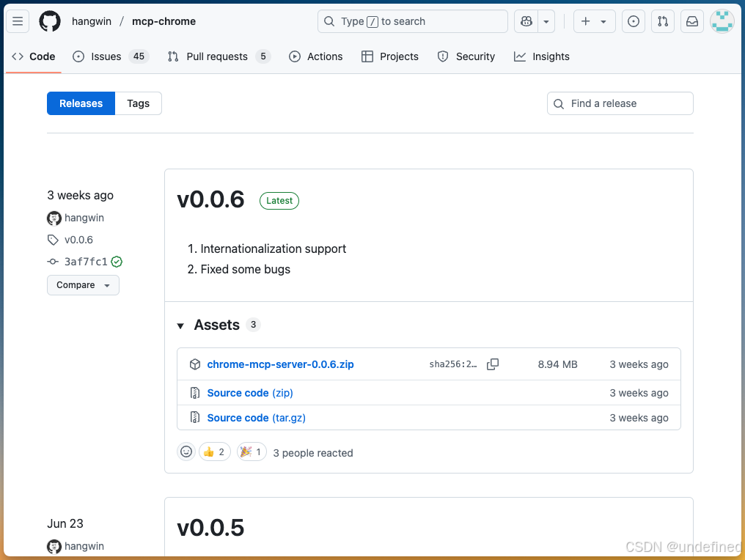Click the 8.94 MB file size

pos(558,364)
